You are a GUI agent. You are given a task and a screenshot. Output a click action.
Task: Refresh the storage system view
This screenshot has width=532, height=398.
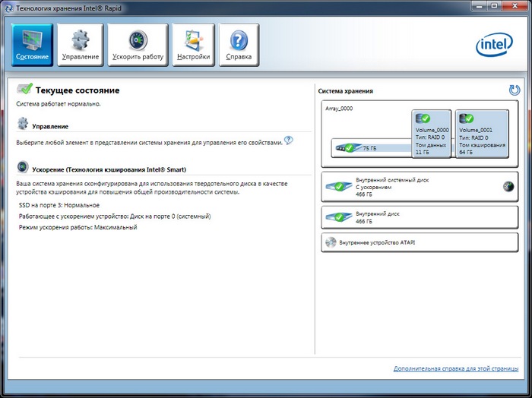pos(515,90)
